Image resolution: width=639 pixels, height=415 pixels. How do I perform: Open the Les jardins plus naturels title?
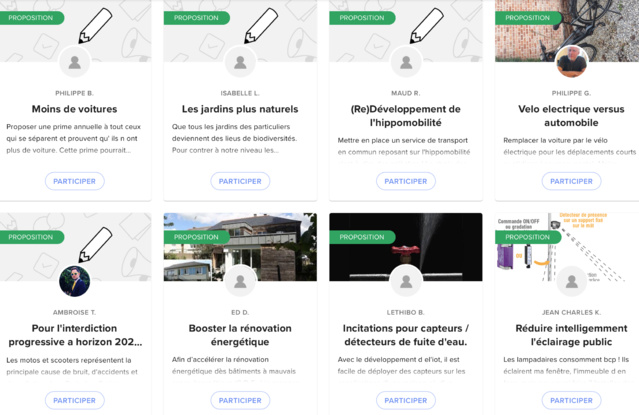pyautogui.click(x=240, y=109)
